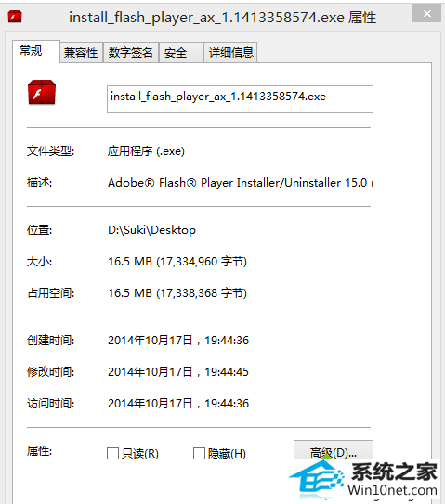Click the 创建时间 label
Screen dimensions: 445x504
[x=50, y=341]
